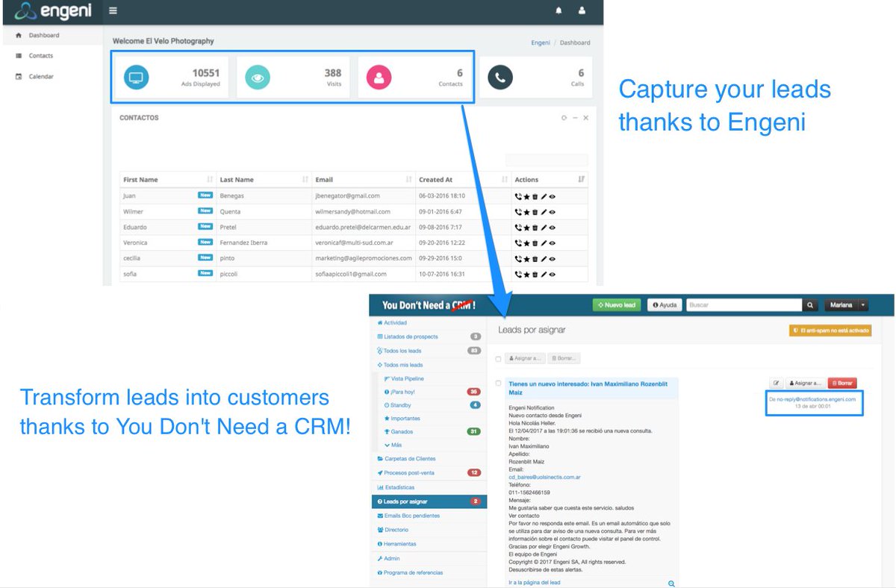The width and height of the screenshot is (896, 588).
Task: Click the anti-spam no está activado warning
Action: click(x=830, y=330)
